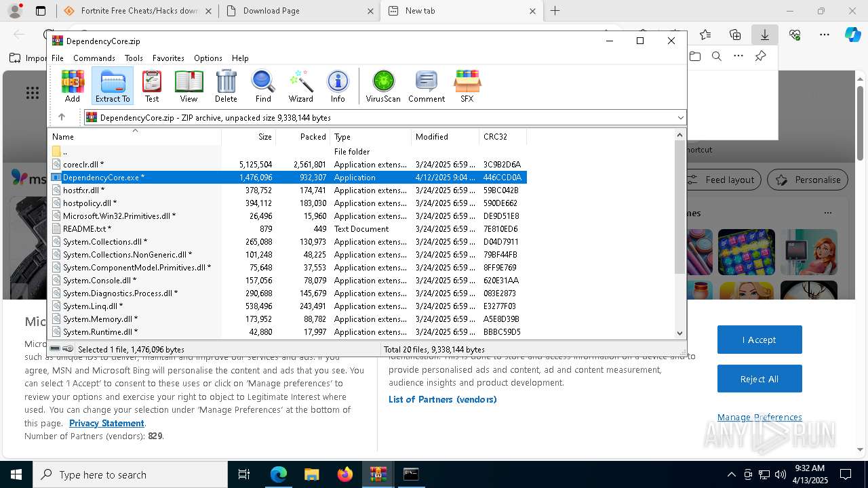Go up one folder level arrow
868x488 pixels.
(x=62, y=117)
